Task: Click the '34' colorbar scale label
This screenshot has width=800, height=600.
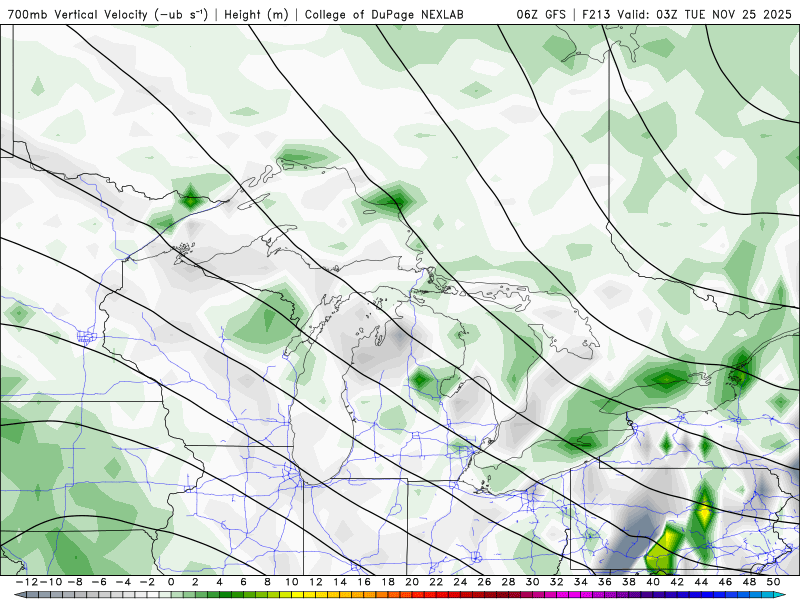Action: [581, 582]
